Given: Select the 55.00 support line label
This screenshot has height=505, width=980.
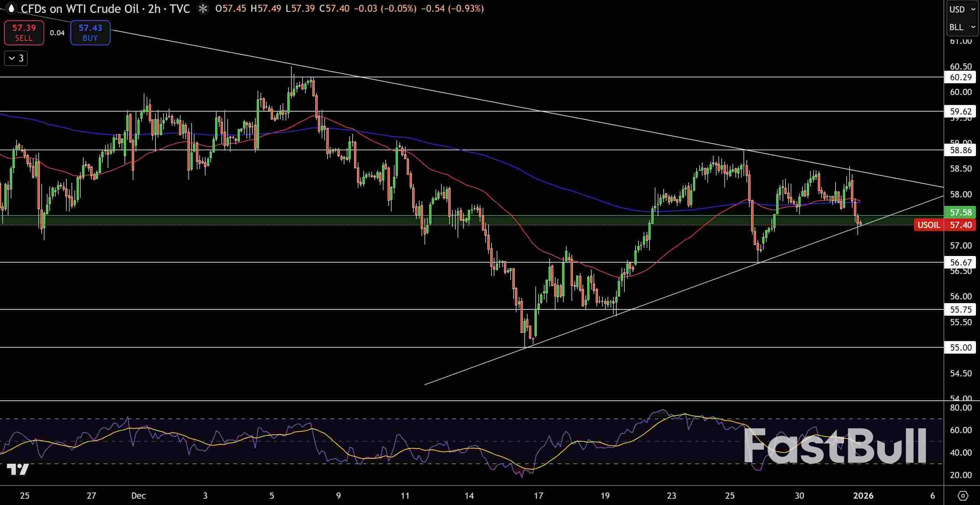Looking at the screenshot, I should pyautogui.click(x=960, y=347).
